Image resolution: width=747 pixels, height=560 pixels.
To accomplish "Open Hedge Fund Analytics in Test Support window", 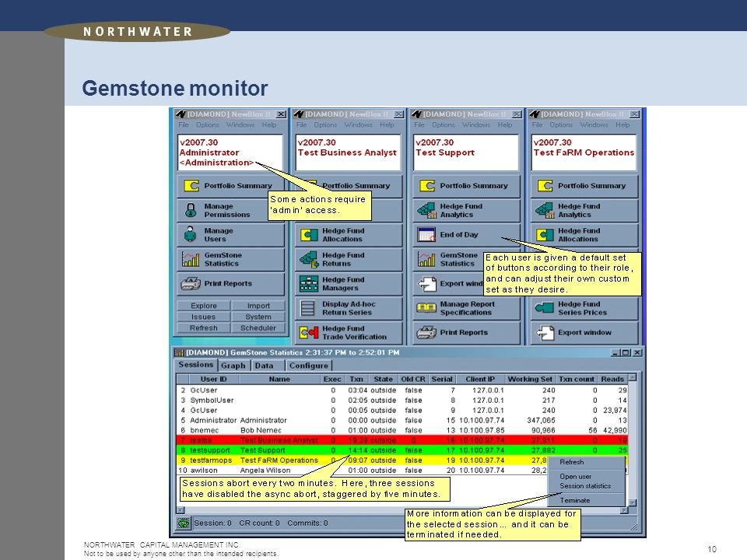I will click(x=466, y=210).
